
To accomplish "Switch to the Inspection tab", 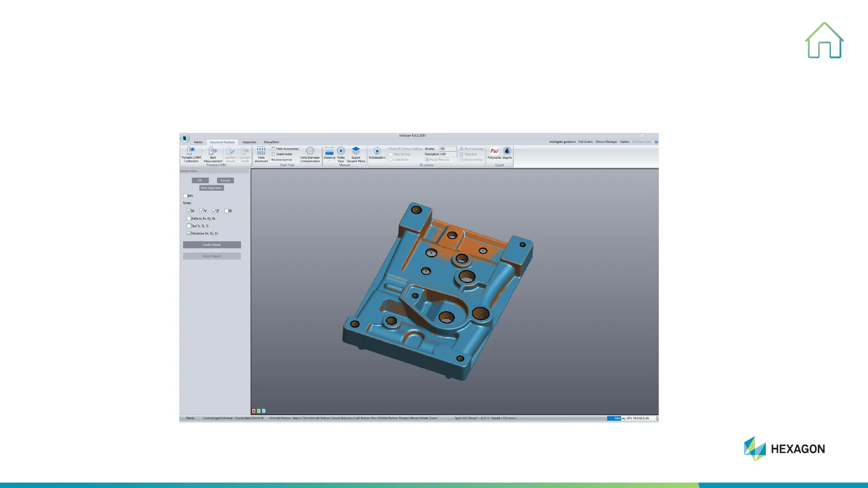I will [249, 142].
